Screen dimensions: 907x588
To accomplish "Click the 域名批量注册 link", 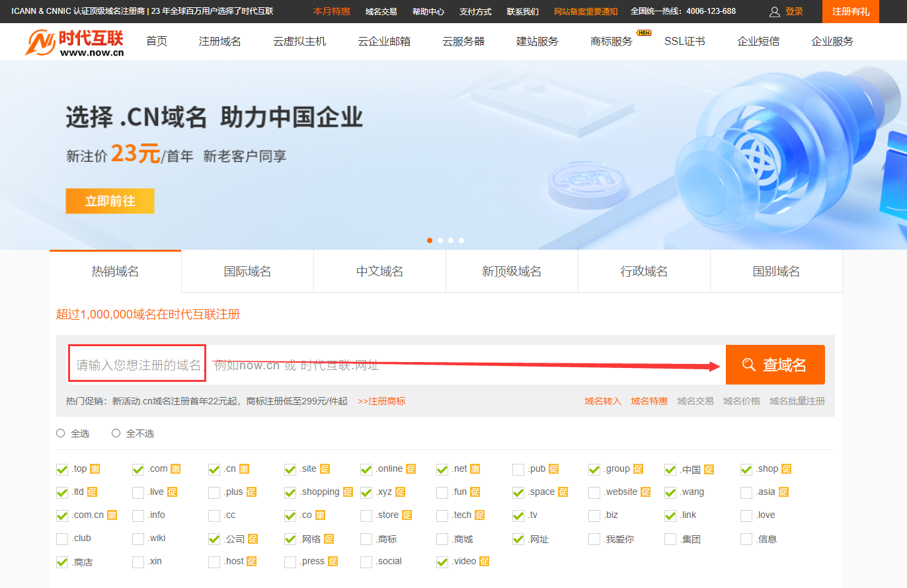I will pos(797,401).
